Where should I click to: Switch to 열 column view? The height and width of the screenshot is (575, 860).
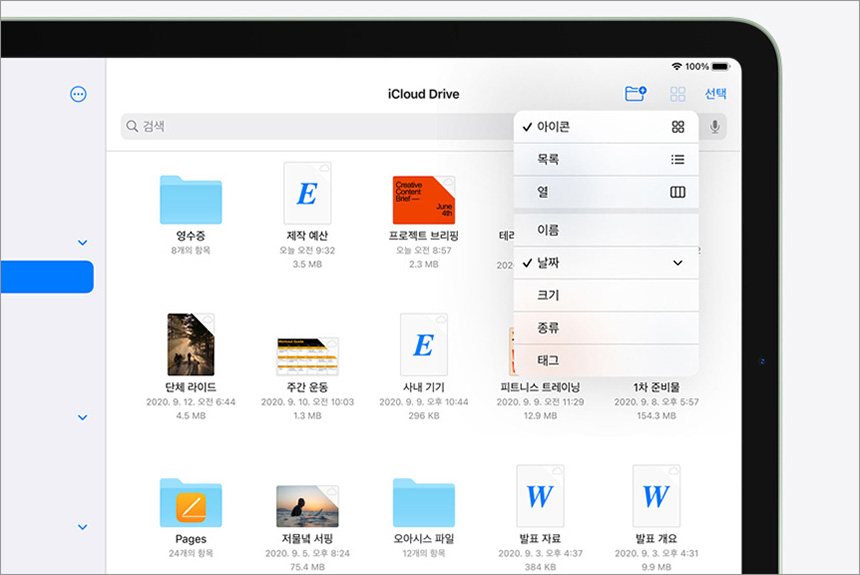606,192
